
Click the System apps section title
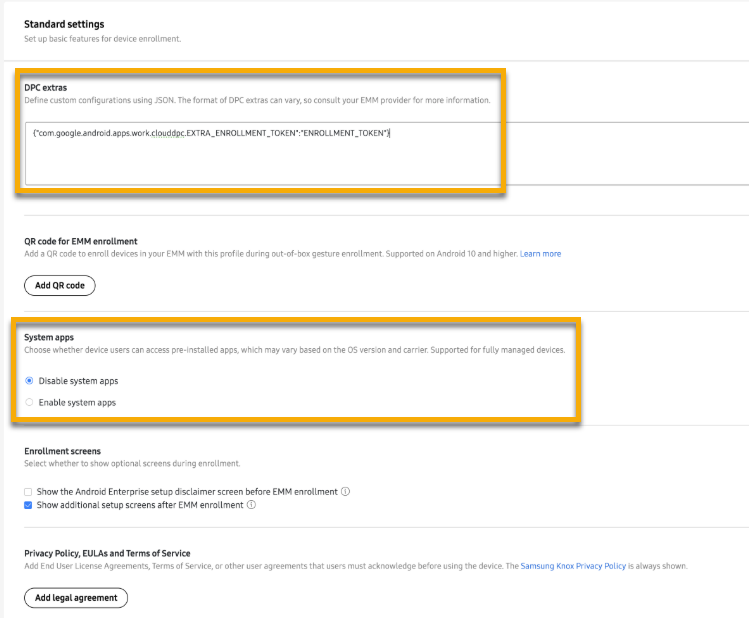[x=49, y=338]
